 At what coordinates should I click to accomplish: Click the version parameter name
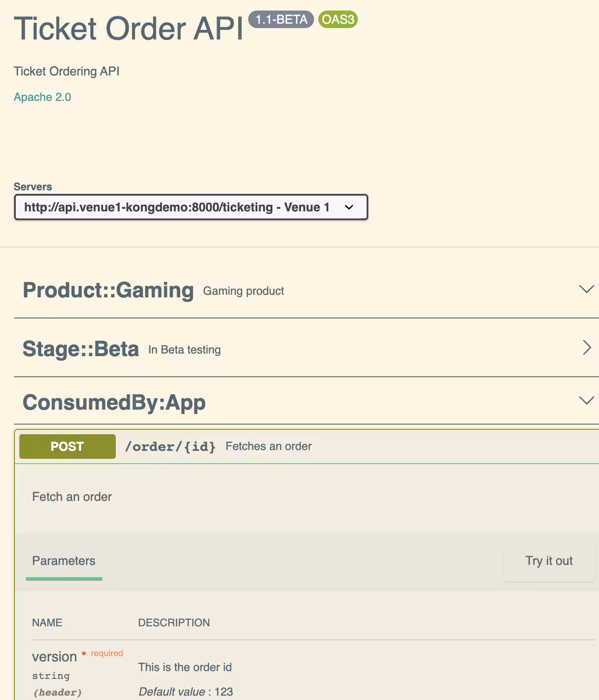pos(54,657)
